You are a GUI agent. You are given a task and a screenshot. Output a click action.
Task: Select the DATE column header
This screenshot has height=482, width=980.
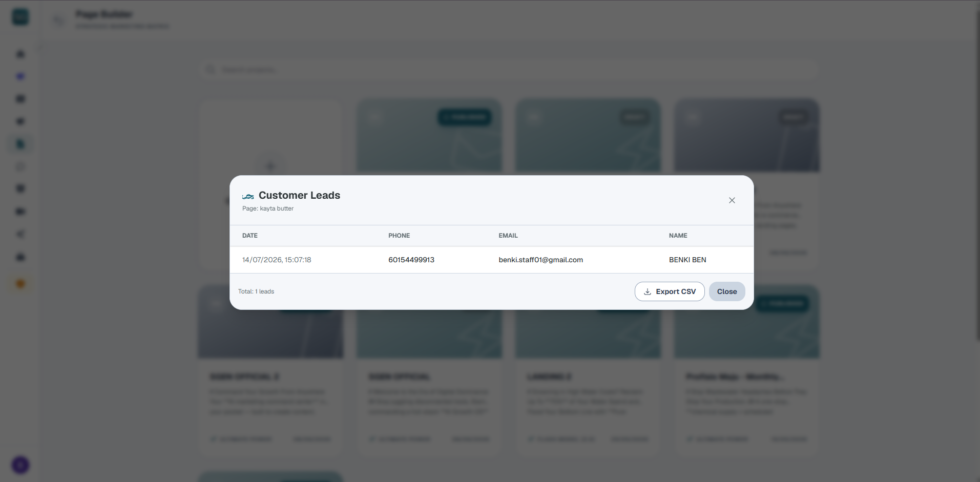pyautogui.click(x=250, y=236)
